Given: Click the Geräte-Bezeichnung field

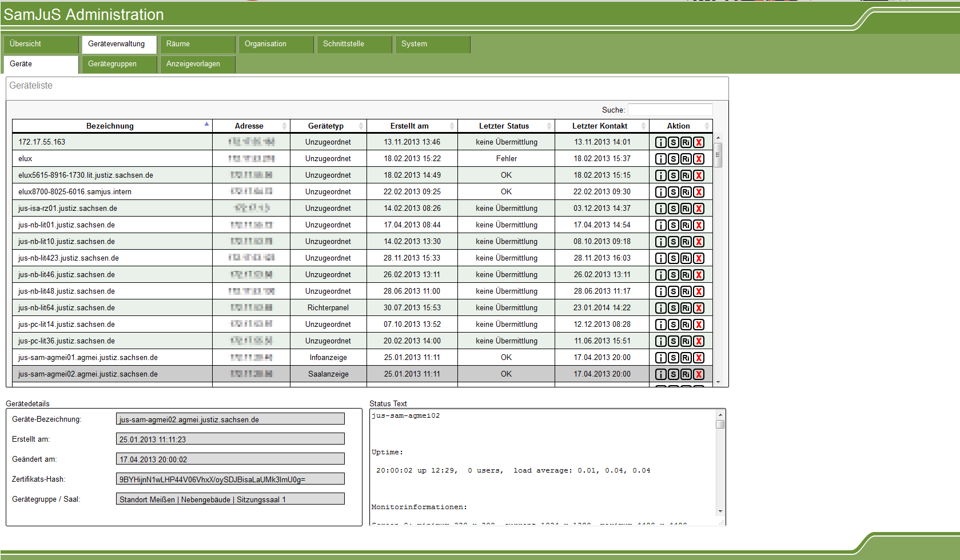Looking at the screenshot, I should pyautogui.click(x=230, y=419).
